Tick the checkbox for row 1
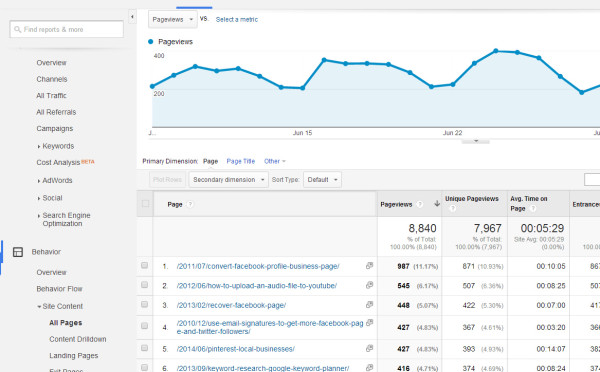Viewport: 600px width, 372px height. pyautogui.click(x=144, y=265)
